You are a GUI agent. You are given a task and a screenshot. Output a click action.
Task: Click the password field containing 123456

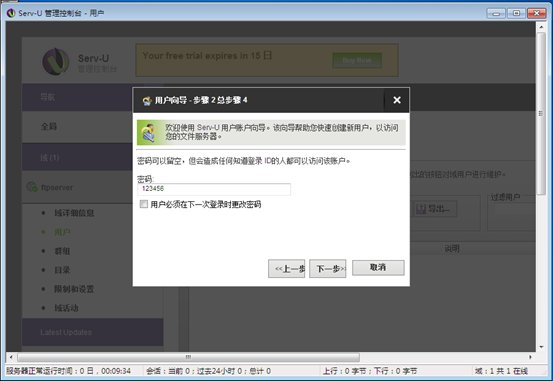click(x=214, y=189)
